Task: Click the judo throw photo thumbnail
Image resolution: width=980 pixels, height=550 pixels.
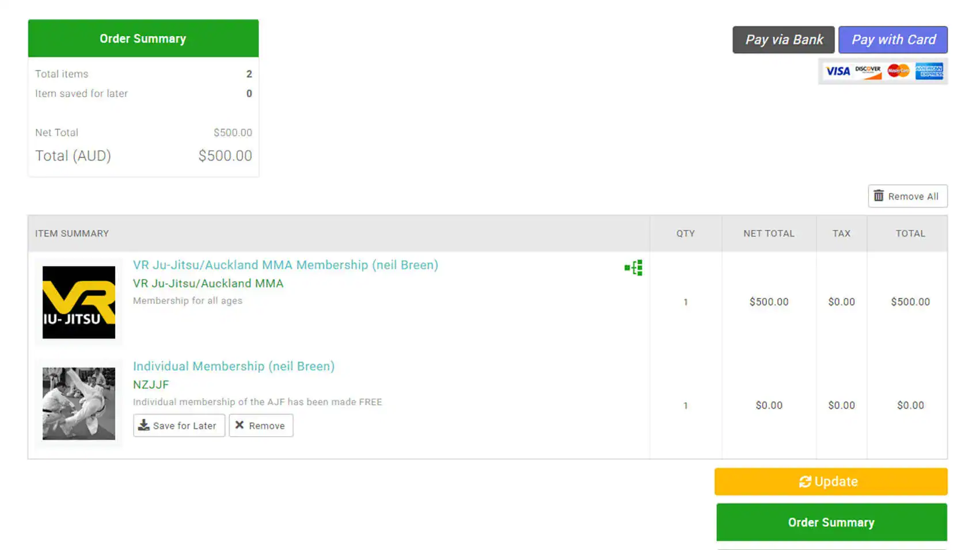Action: click(x=79, y=403)
